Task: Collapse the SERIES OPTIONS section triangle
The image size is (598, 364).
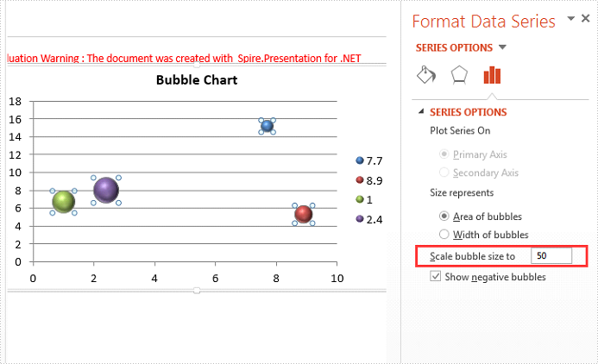Action: pyautogui.click(x=421, y=111)
